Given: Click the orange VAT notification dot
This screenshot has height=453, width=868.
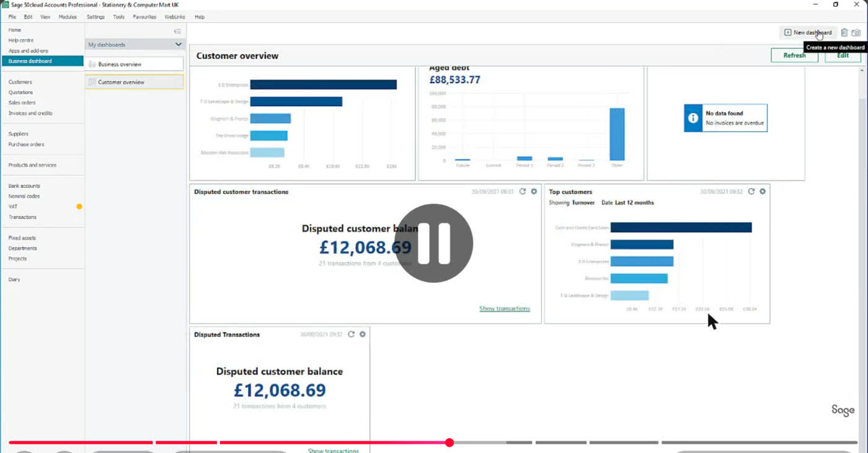Looking at the screenshot, I should 79,207.
